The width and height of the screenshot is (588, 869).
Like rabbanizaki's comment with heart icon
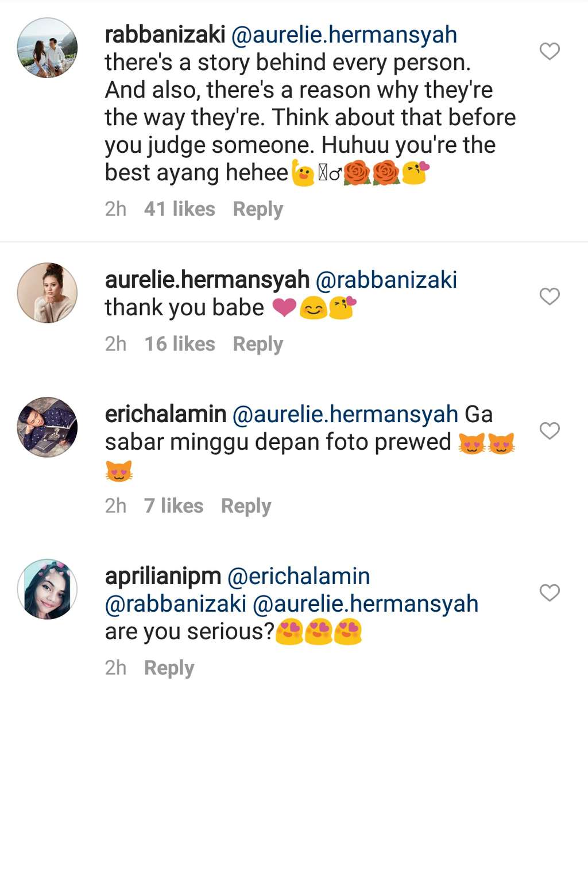coord(550,51)
